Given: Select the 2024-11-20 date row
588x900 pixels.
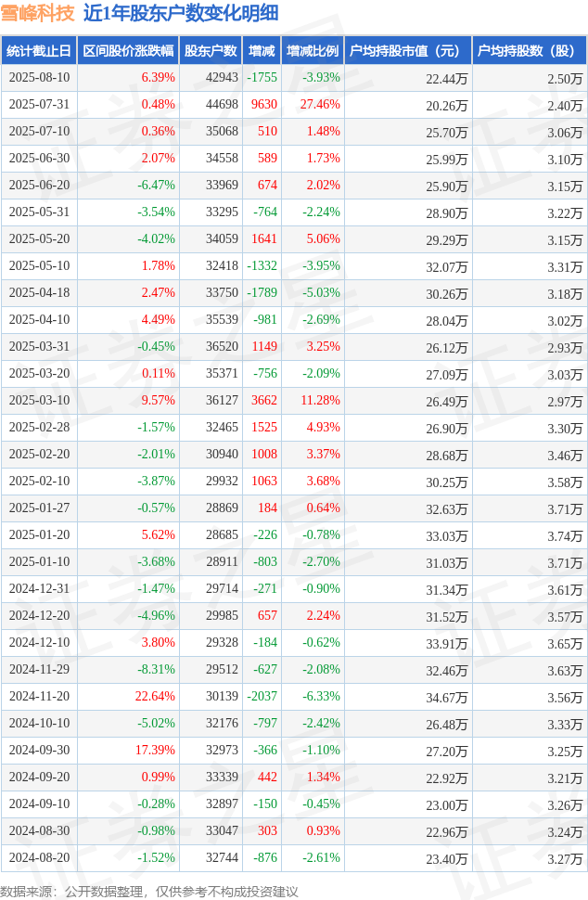Looking at the screenshot, I should point(294,696).
